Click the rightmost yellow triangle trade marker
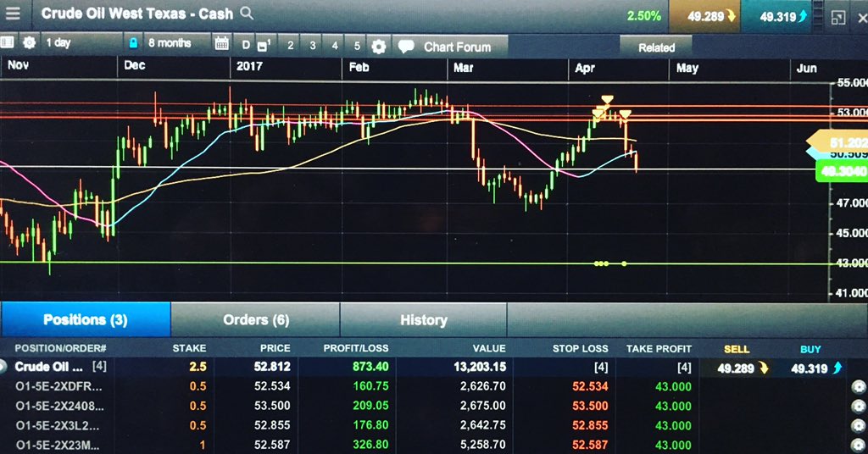The height and width of the screenshot is (454, 868). pos(625,114)
